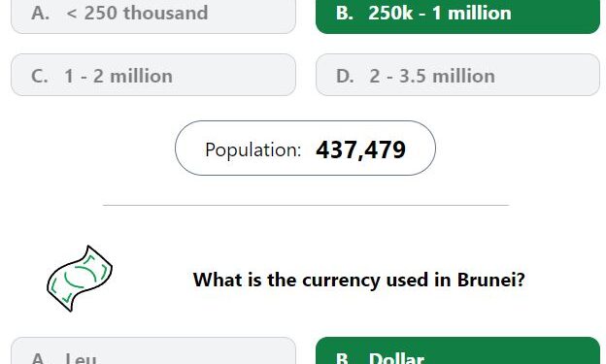This screenshot has width=606, height=364.
Task: Click the 'B.' letter before '250k - 1 million'
Action: click(345, 13)
